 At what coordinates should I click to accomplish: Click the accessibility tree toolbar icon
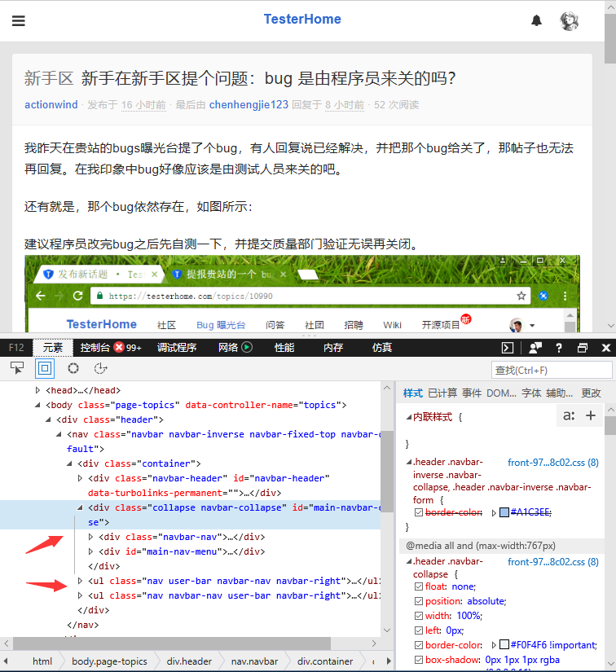[100, 368]
